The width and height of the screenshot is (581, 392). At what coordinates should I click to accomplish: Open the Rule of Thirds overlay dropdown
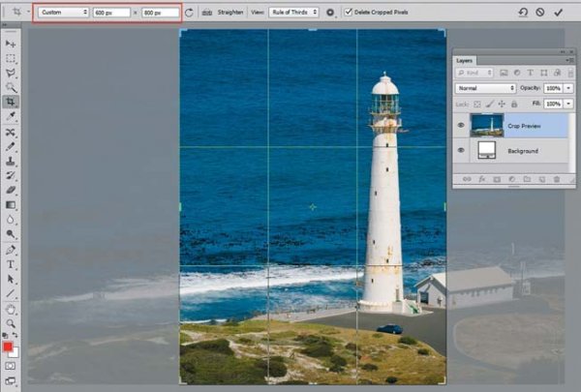[294, 13]
